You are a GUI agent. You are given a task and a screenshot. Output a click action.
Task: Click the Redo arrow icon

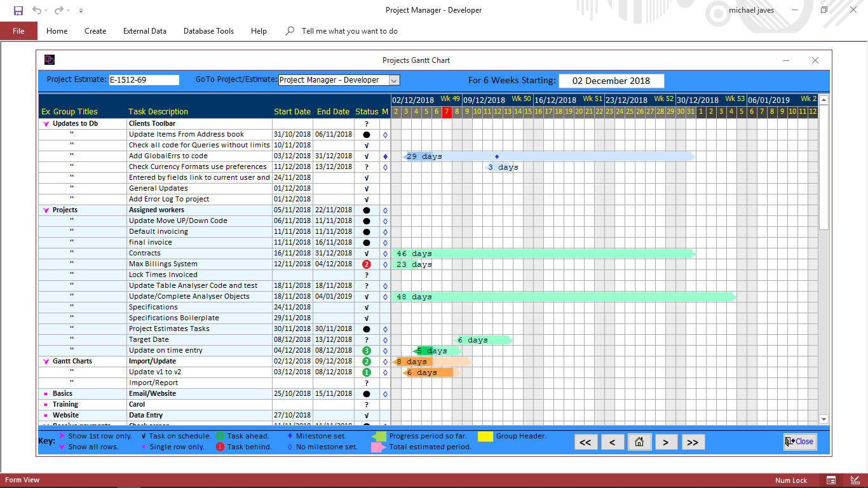(58, 10)
